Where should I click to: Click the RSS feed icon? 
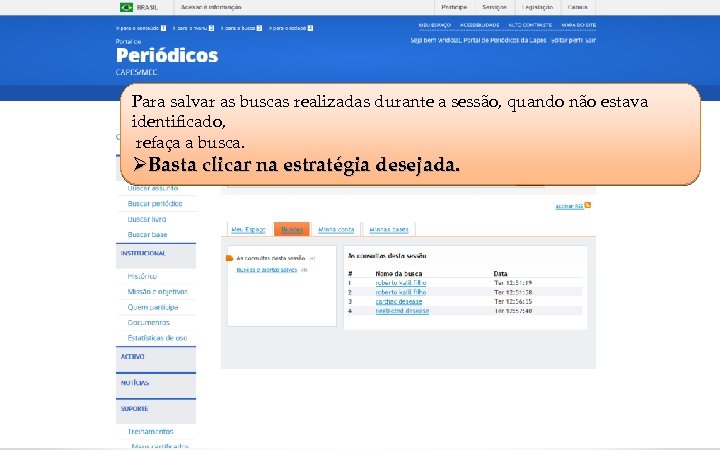[x=588, y=205]
